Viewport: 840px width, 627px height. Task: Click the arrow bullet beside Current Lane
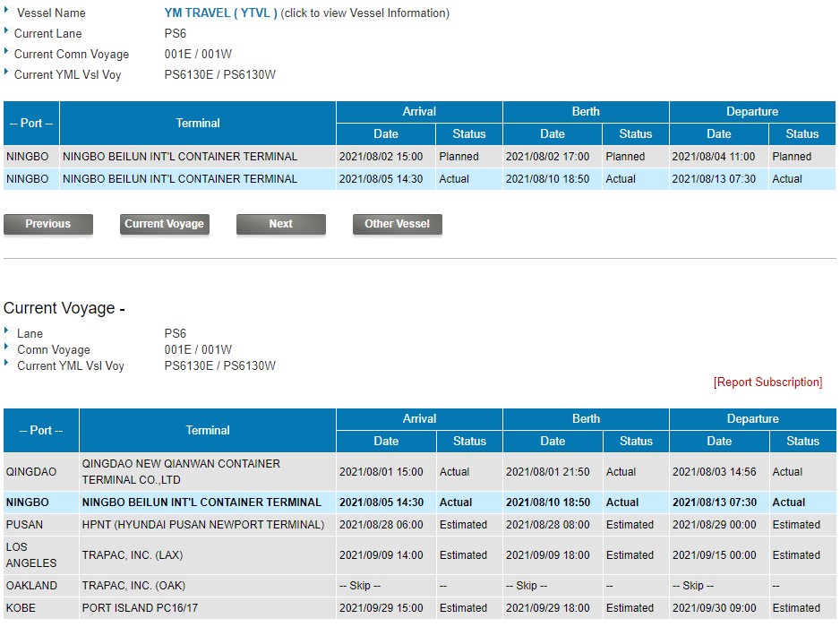point(7,32)
